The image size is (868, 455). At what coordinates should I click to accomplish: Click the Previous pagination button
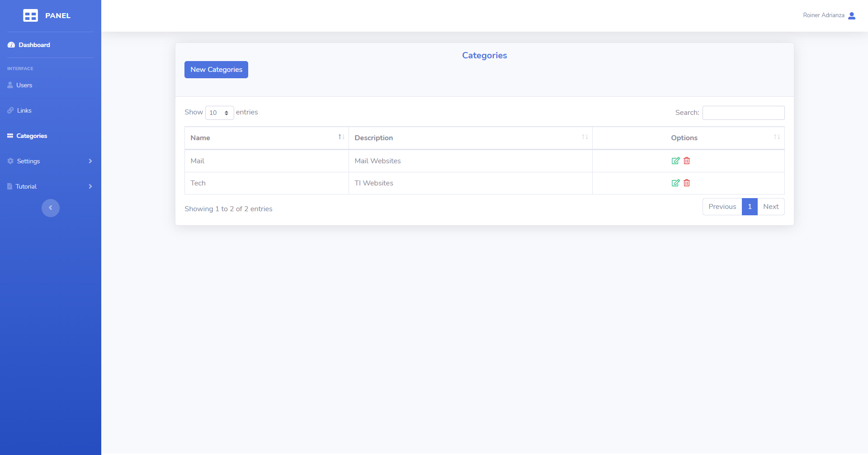[x=722, y=207]
